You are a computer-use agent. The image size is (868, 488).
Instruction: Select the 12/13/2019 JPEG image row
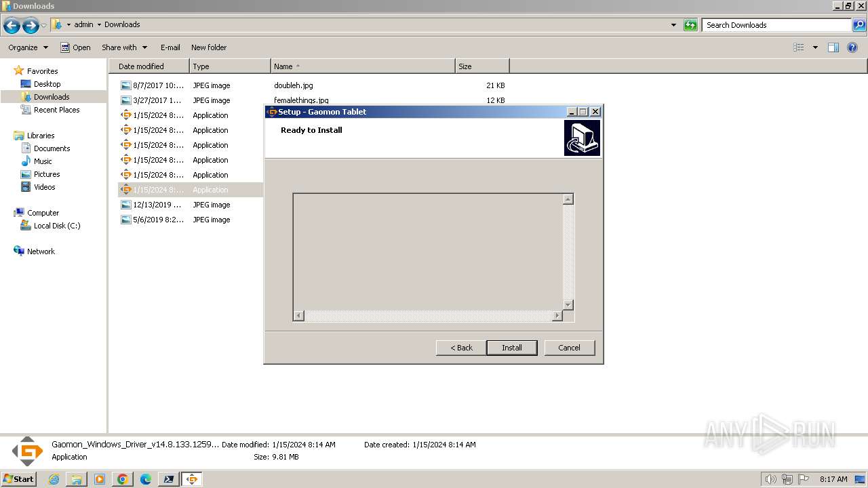190,205
